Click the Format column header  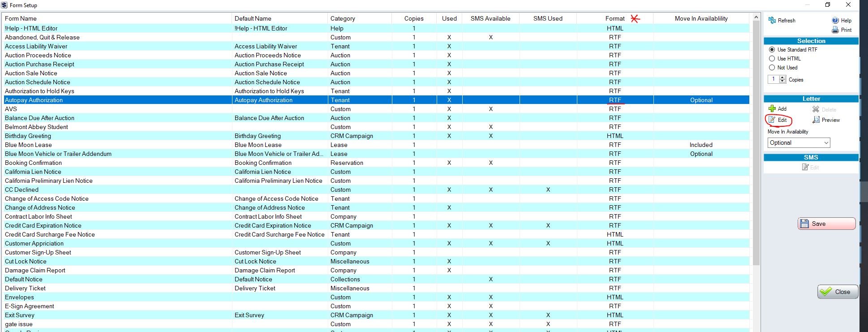click(x=615, y=18)
